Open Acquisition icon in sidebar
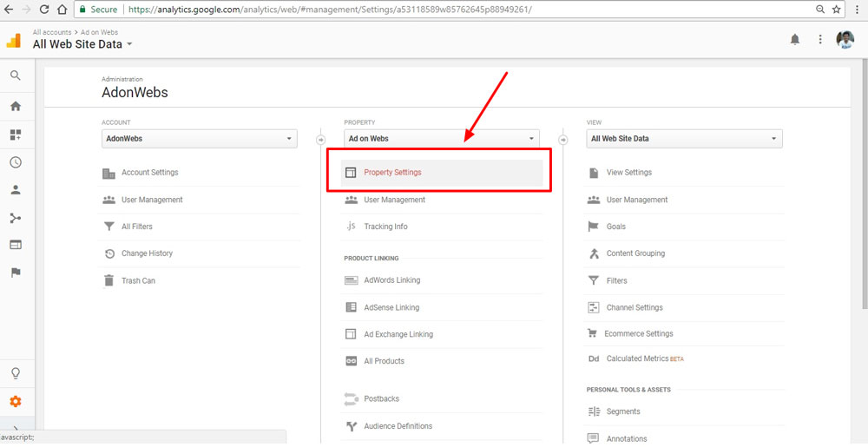This screenshot has height=447, width=868. pos(16,218)
